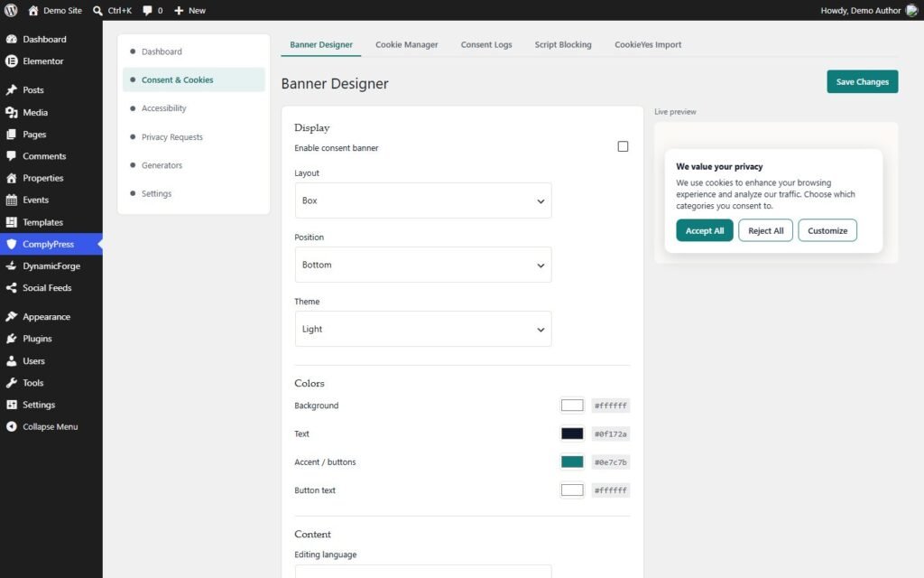Viewport: 924px width, 578px height.
Task: Open ComplyPress Dashboard submenu item
Action: [194, 51]
